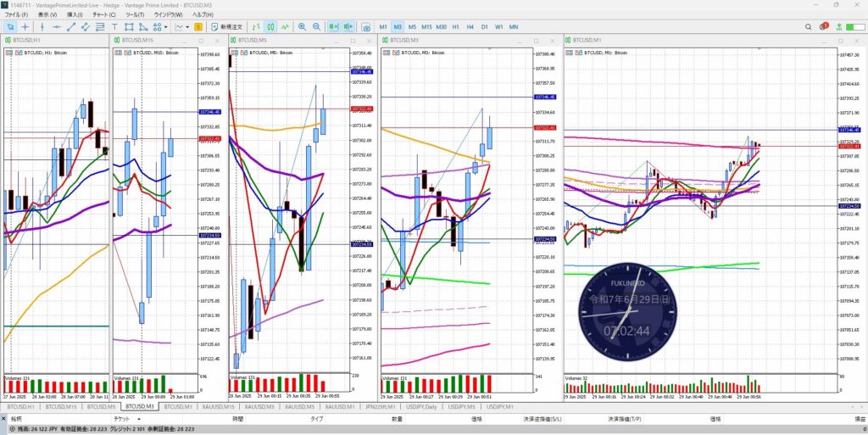Zoom in on the chart
The width and height of the screenshot is (868, 435).
303,26
